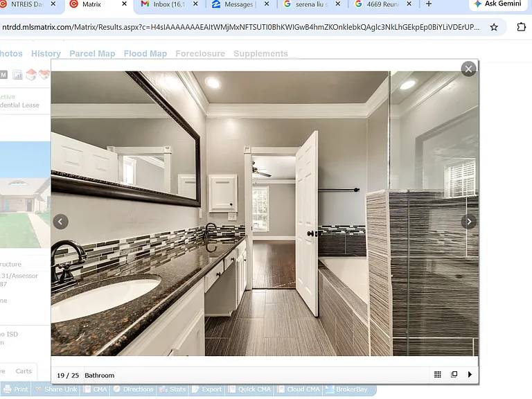The width and height of the screenshot is (532, 399).
Task: Click the single house icon
Action: pyautogui.click(x=31, y=74)
